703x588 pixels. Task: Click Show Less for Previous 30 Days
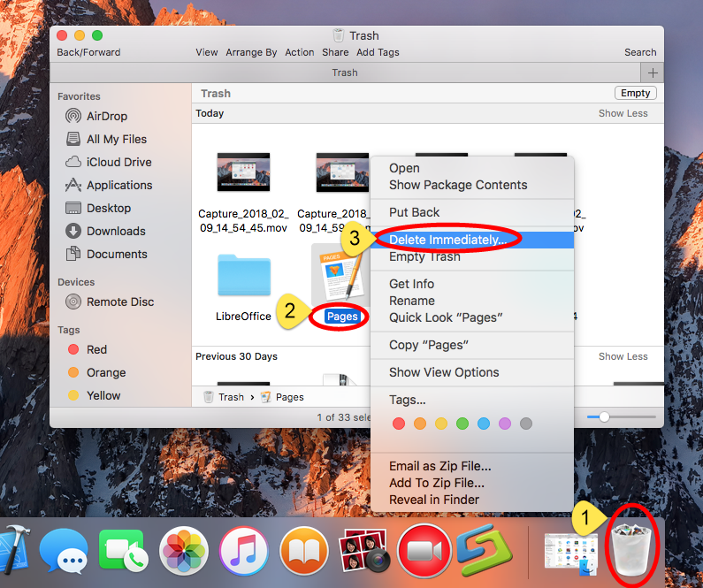[623, 356]
